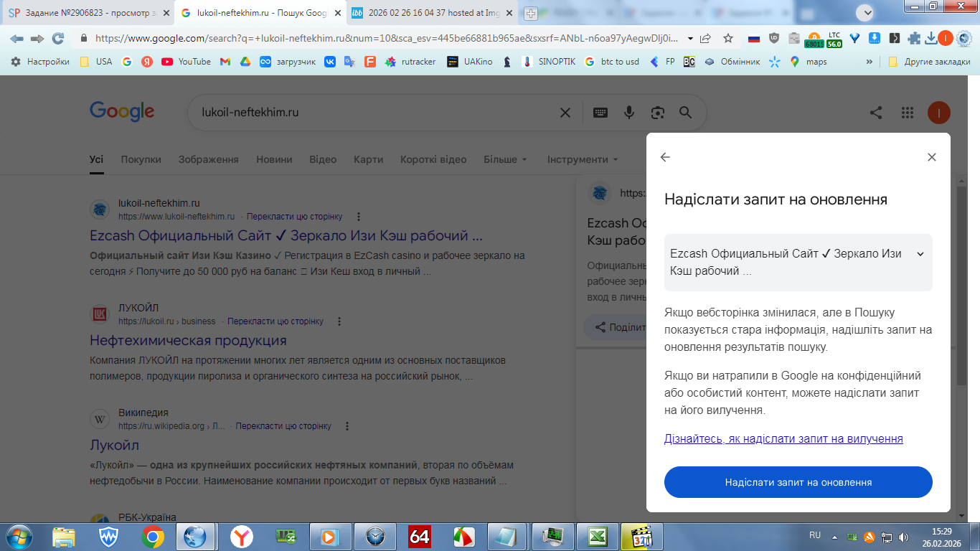Open a new browser tab
980x551 pixels.
(x=531, y=13)
